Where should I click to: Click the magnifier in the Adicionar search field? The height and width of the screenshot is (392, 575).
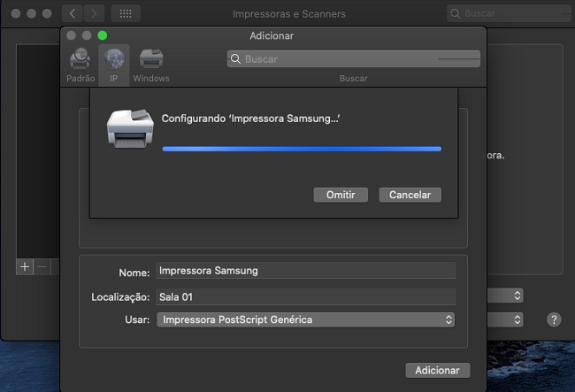(x=235, y=59)
